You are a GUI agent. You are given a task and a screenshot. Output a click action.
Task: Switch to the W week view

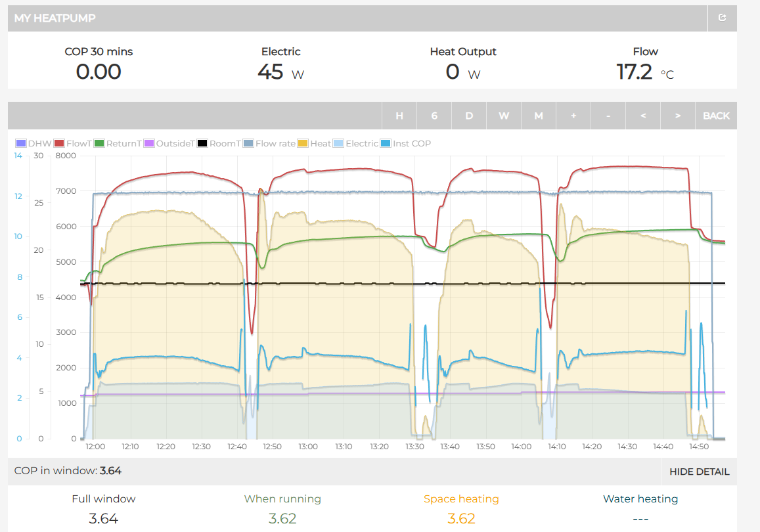(x=504, y=116)
